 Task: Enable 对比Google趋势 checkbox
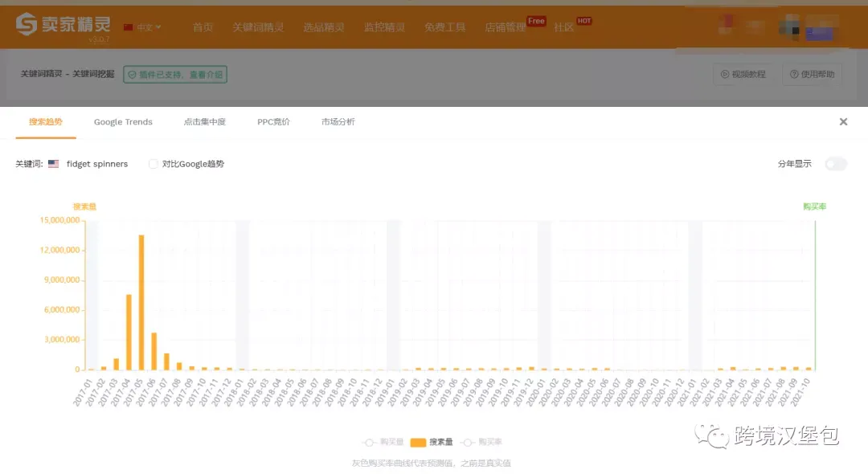pos(154,164)
